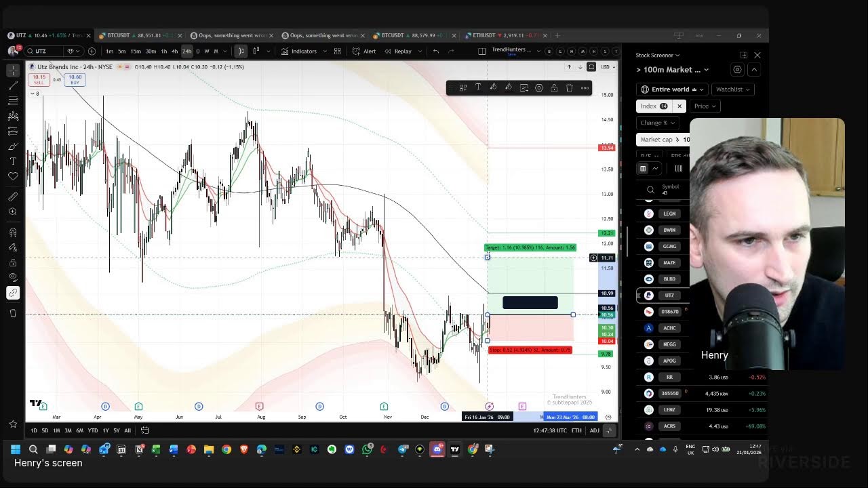Viewport: 868px width, 488px height.
Task: Switch to the UTZ browser tab
Action: pos(49,35)
